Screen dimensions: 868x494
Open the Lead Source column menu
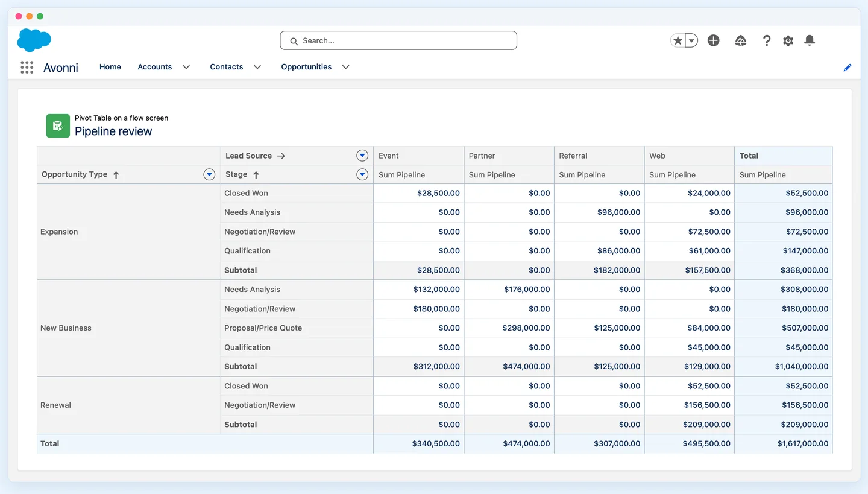(x=362, y=156)
